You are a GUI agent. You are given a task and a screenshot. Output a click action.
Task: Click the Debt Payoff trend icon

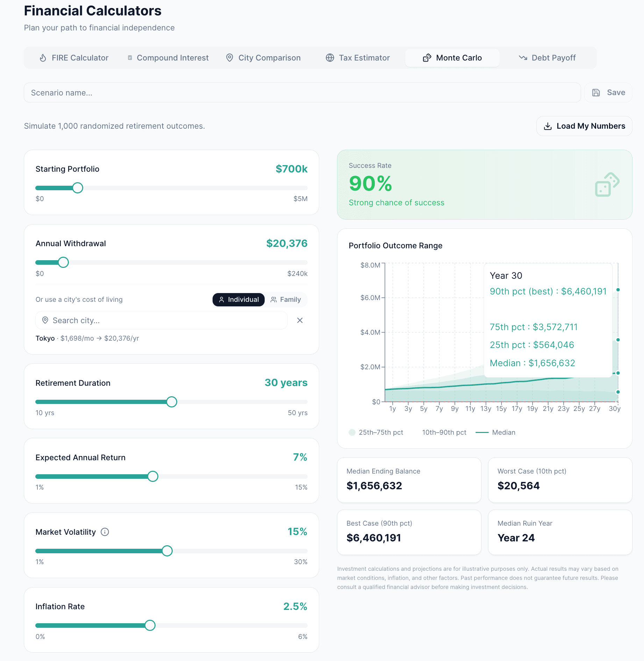tap(523, 57)
